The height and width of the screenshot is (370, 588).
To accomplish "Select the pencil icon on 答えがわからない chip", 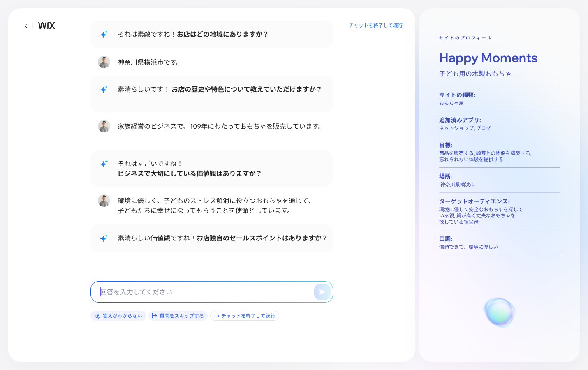I will pyautogui.click(x=97, y=316).
